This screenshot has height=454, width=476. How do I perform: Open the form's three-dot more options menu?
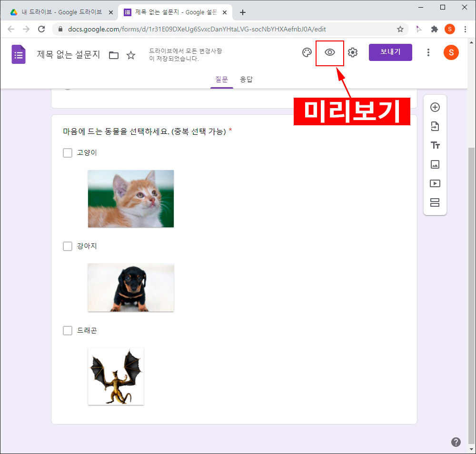(x=428, y=52)
